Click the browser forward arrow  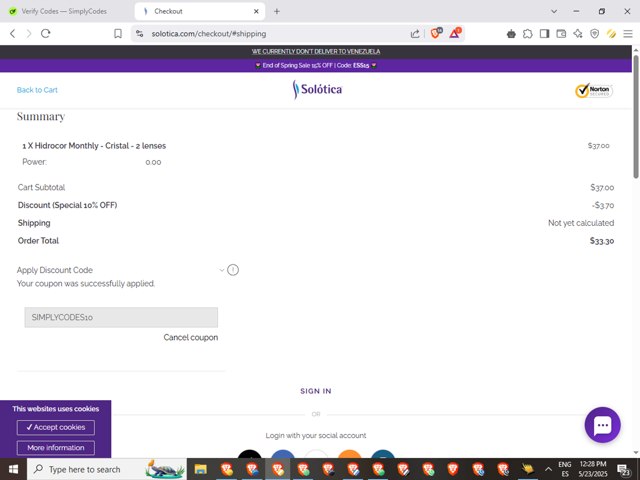point(29,33)
